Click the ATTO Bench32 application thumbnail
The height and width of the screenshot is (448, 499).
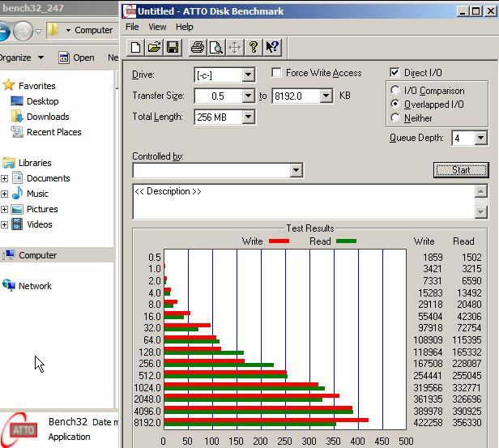pyautogui.click(x=19, y=429)
